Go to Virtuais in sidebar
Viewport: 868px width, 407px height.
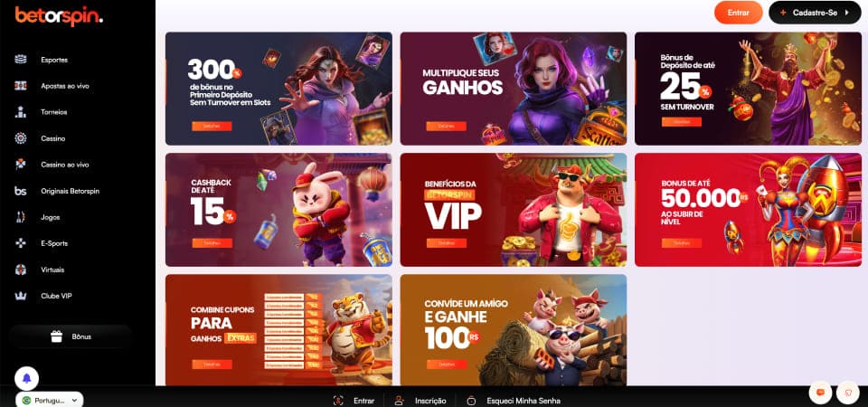52,270
